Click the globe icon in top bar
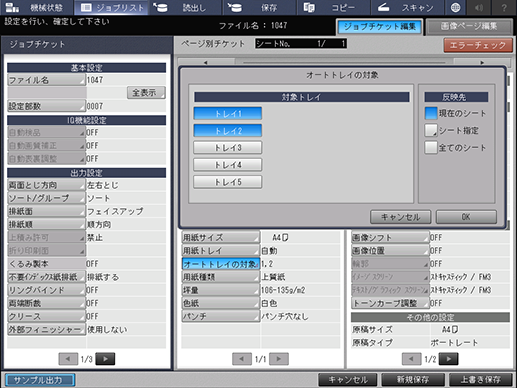 [455, 7]
